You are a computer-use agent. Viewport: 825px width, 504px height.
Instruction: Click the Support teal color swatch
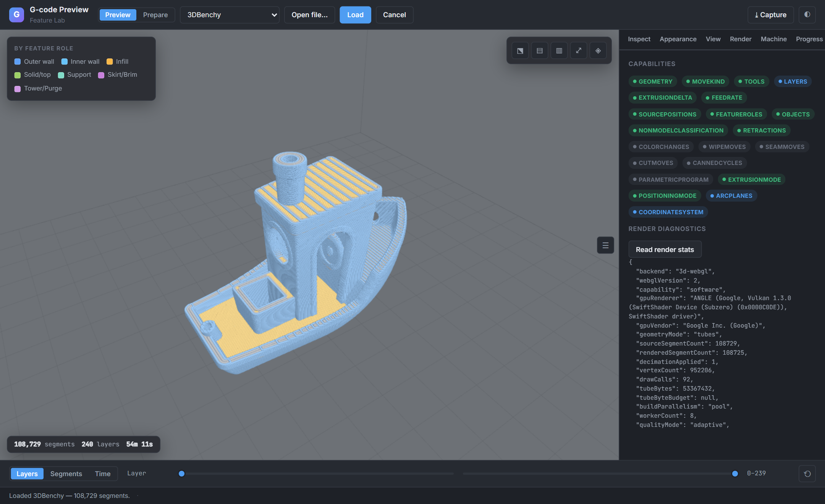click(x=61, y=75)
